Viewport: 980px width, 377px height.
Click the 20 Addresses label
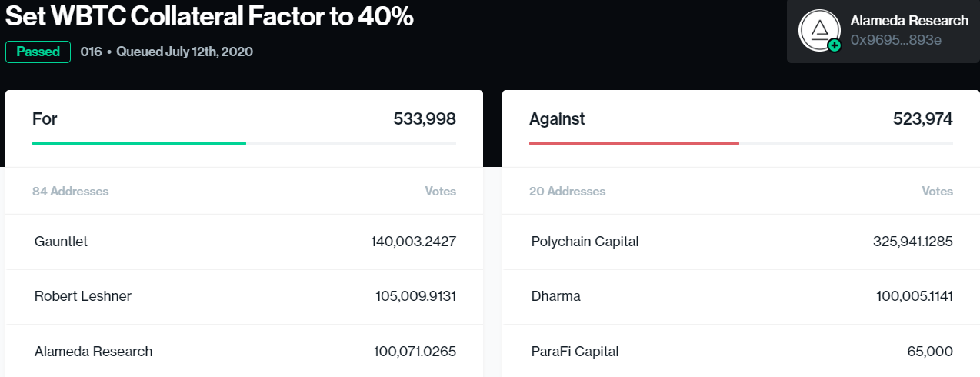[x=567, y=191]
